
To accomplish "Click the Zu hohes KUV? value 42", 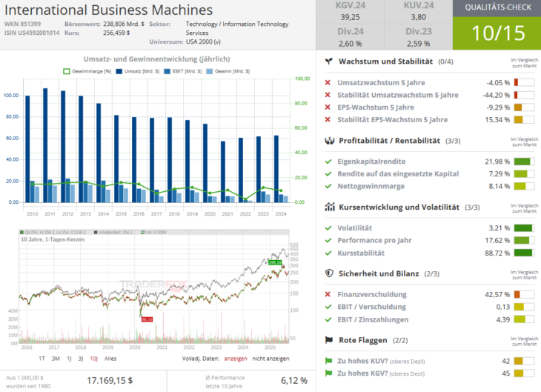I will [x=506, y=361].
